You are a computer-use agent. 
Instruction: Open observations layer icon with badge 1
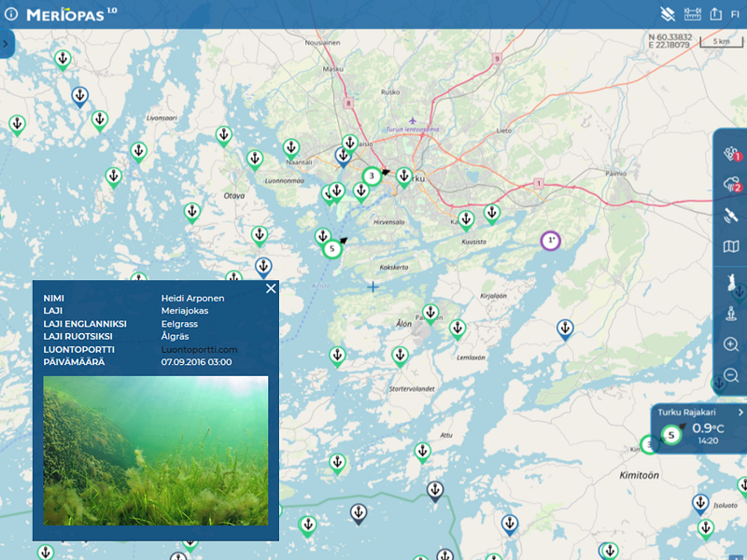731,154
